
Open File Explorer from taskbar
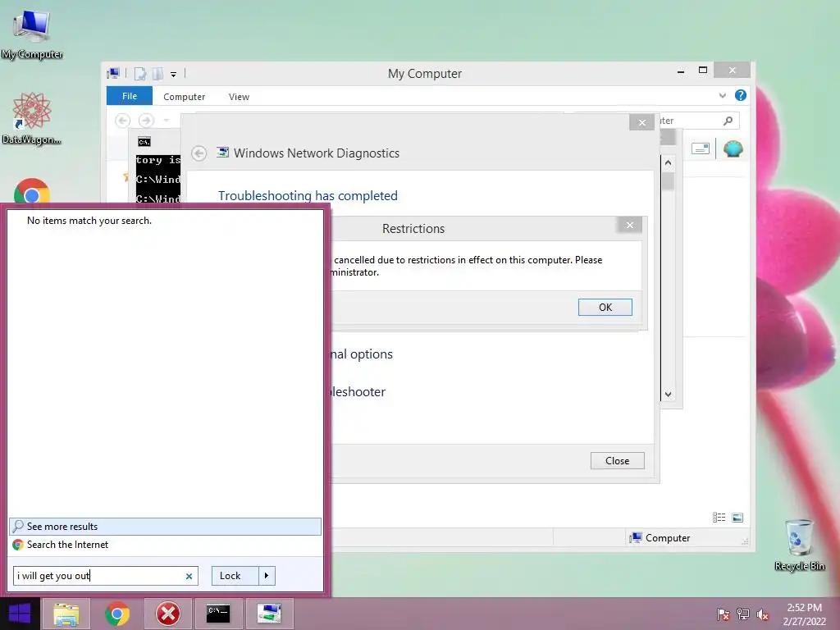point(66,614)
